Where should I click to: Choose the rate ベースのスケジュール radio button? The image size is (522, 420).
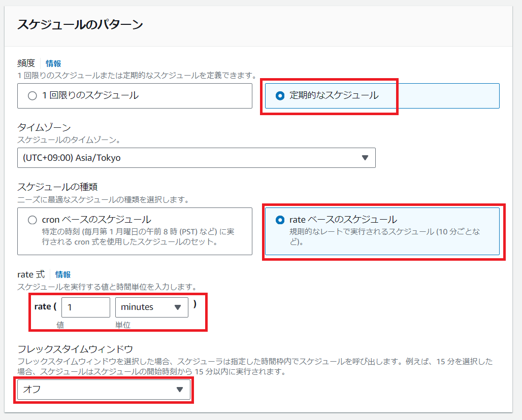click(279, 220)
